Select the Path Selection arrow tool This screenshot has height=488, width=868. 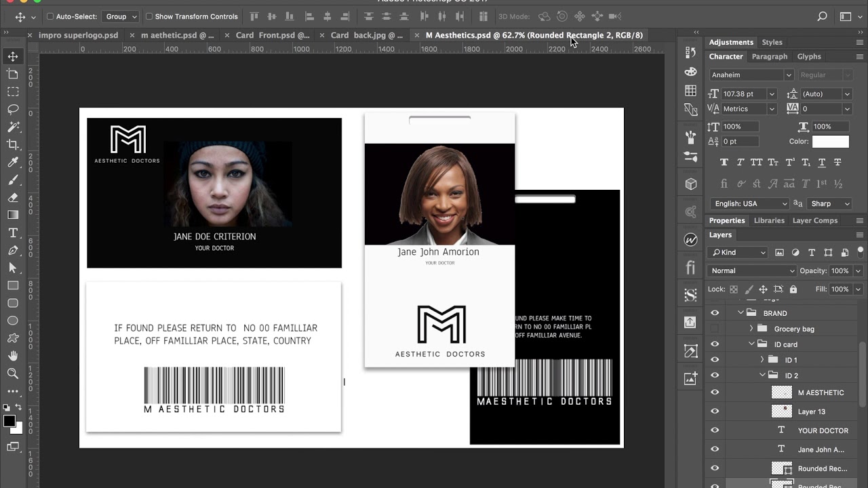pos(13,268)
